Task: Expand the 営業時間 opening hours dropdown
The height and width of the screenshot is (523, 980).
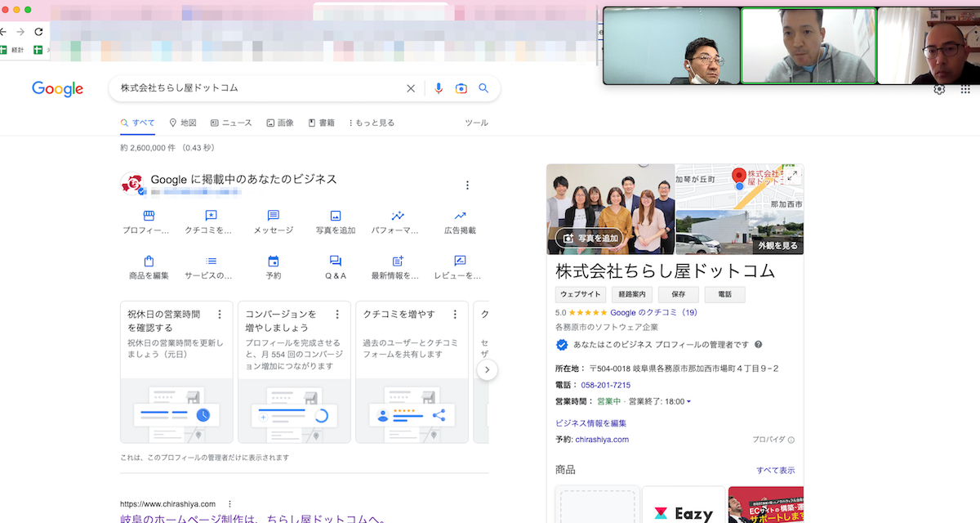Action: [x=688, y=401]
